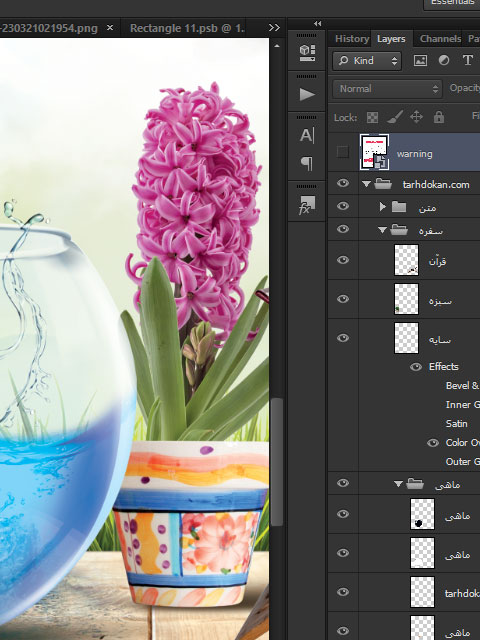The width and height of the screenshot is (480, 640).
Task: Open the Rectangle 11.psb document tab
Action: (x=187, y=28)
